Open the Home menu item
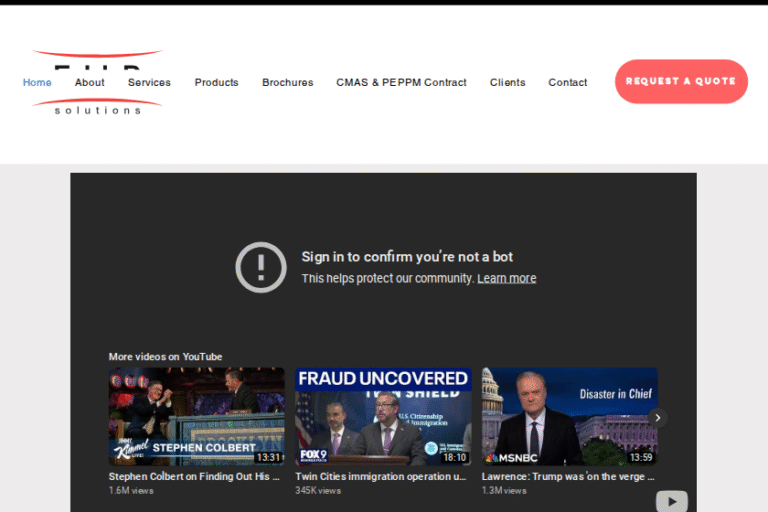This screenshot has height=512, width=768. [x=37, y=82]
